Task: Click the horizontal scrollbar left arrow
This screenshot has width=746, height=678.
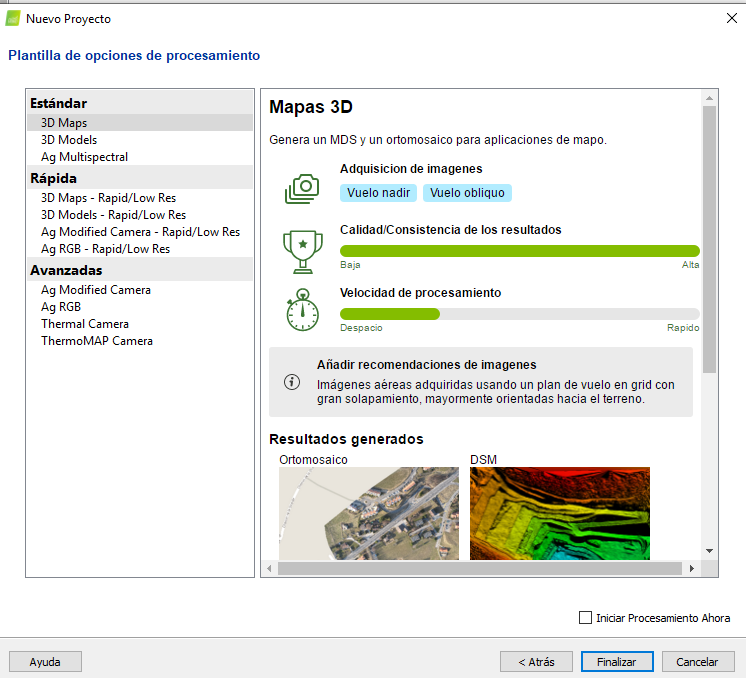Action: (x=269, y=569)
